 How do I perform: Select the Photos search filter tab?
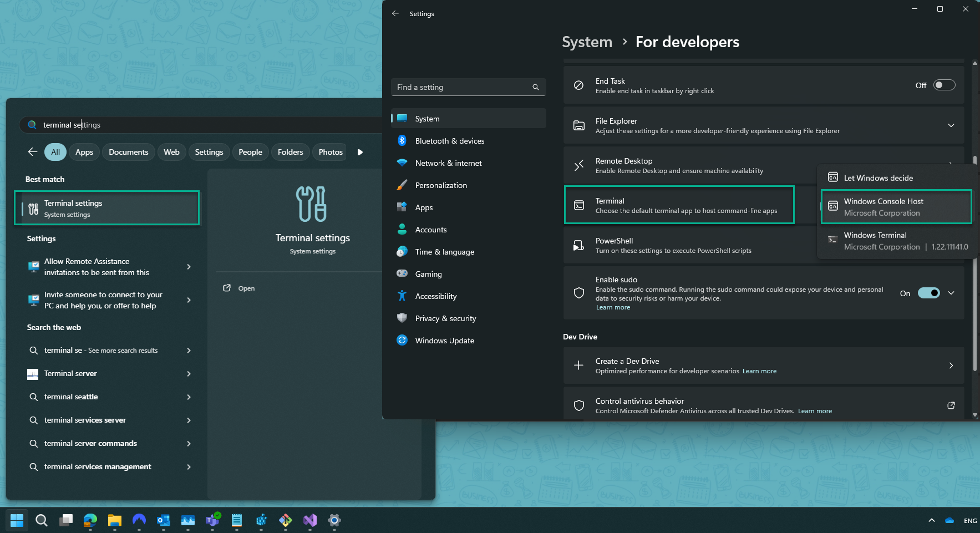[x=331, y=152]
